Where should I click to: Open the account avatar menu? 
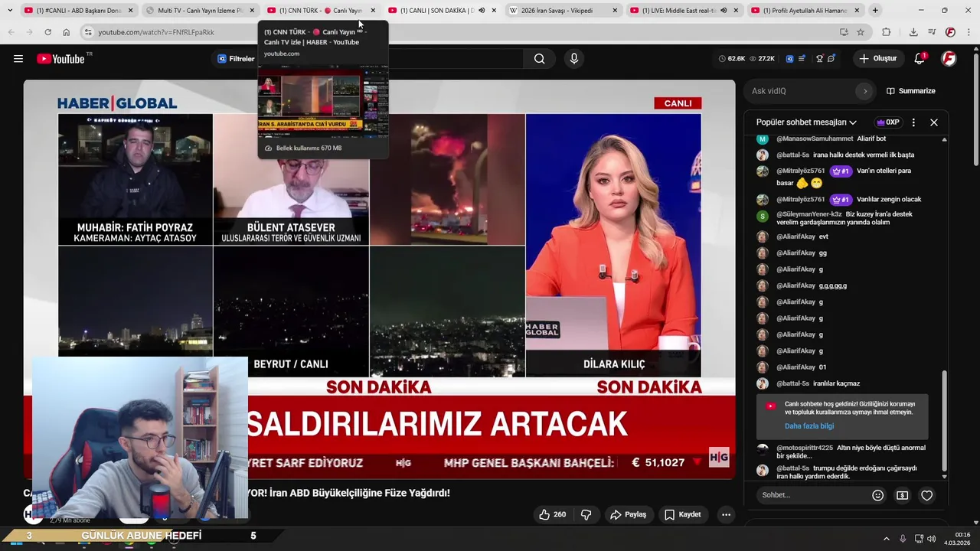tap(949, 59)
